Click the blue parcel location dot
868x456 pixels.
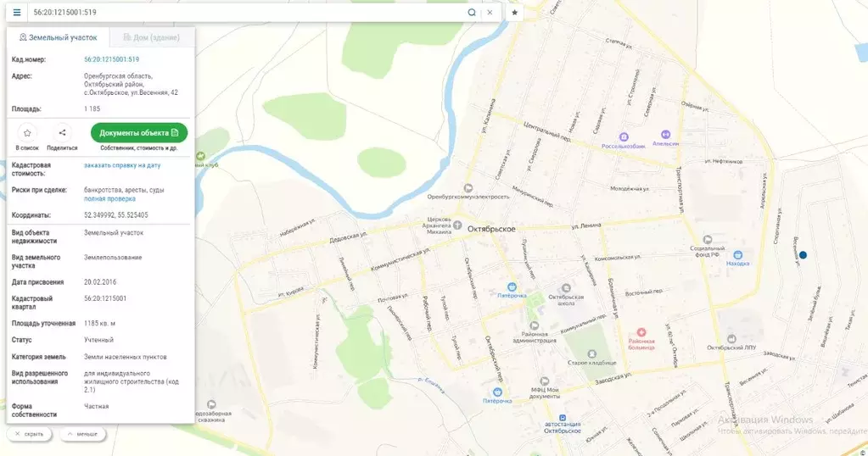coord(803,255)
